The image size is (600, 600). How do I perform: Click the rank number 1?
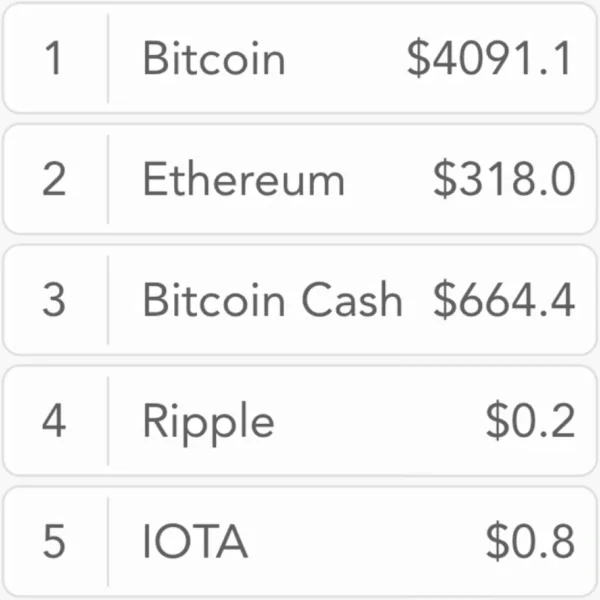click(x=54, y=59)
